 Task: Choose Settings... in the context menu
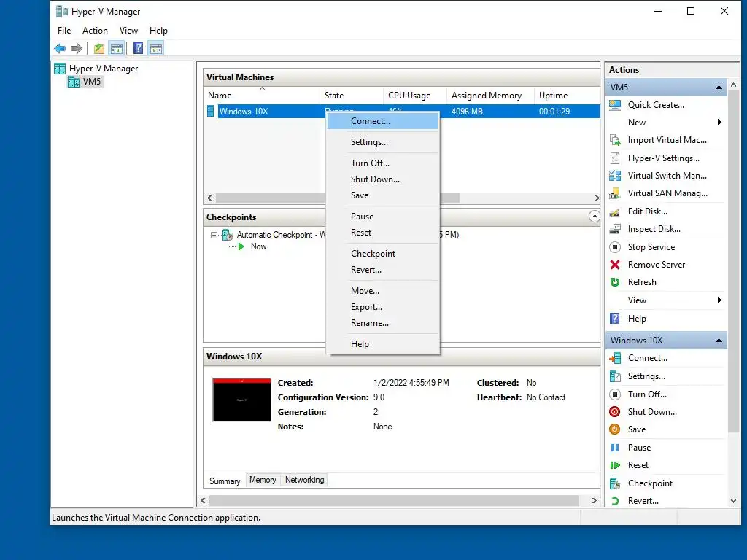click(x=382, y=142)
